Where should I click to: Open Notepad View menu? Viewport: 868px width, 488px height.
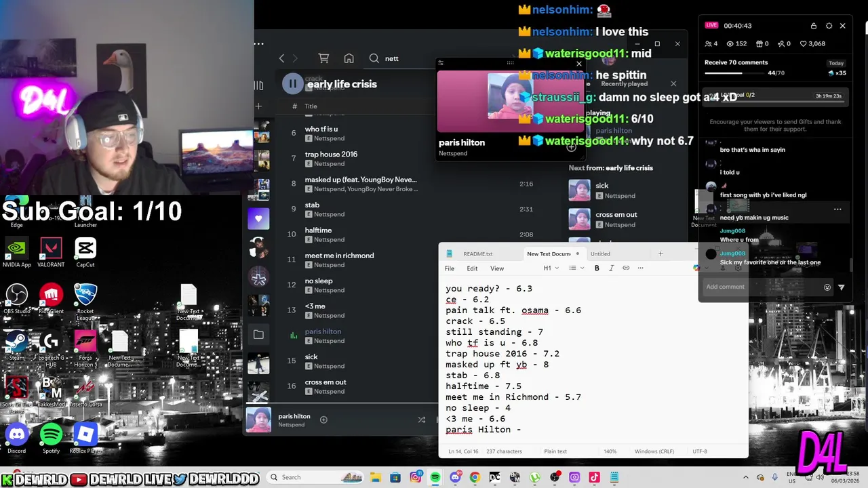click(497, 268)
